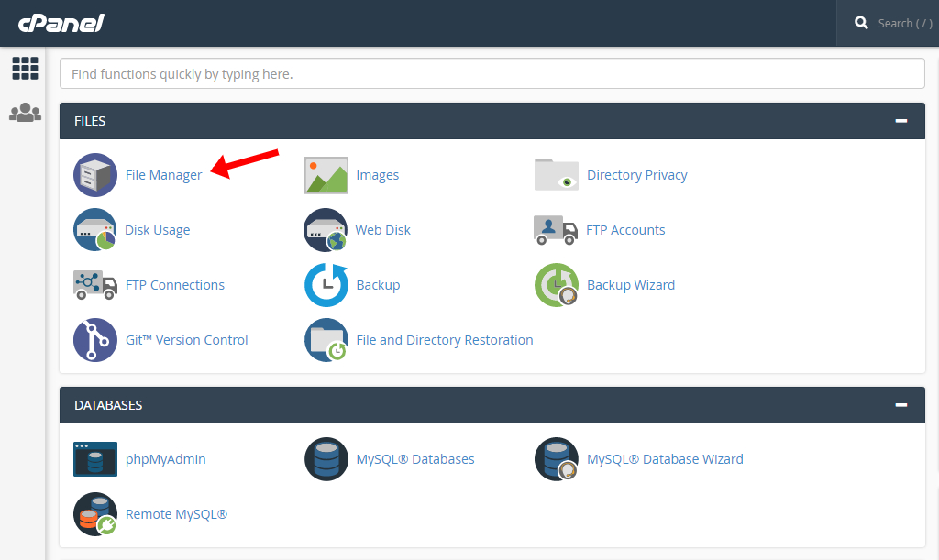Click the Images icon
939x560 pixels.
pyautogui.click(x=326, y=175)
